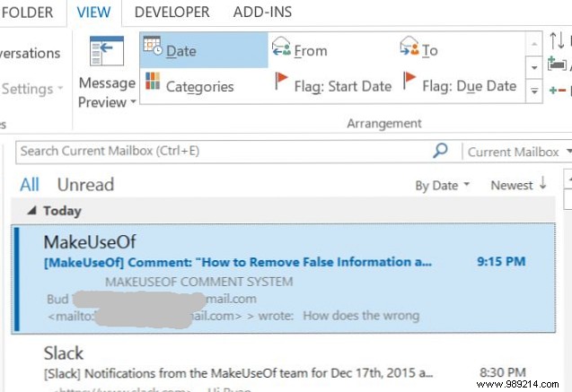Click the Reverse Sort arrows icon
The image size is (572, 392).
point(557,40)
